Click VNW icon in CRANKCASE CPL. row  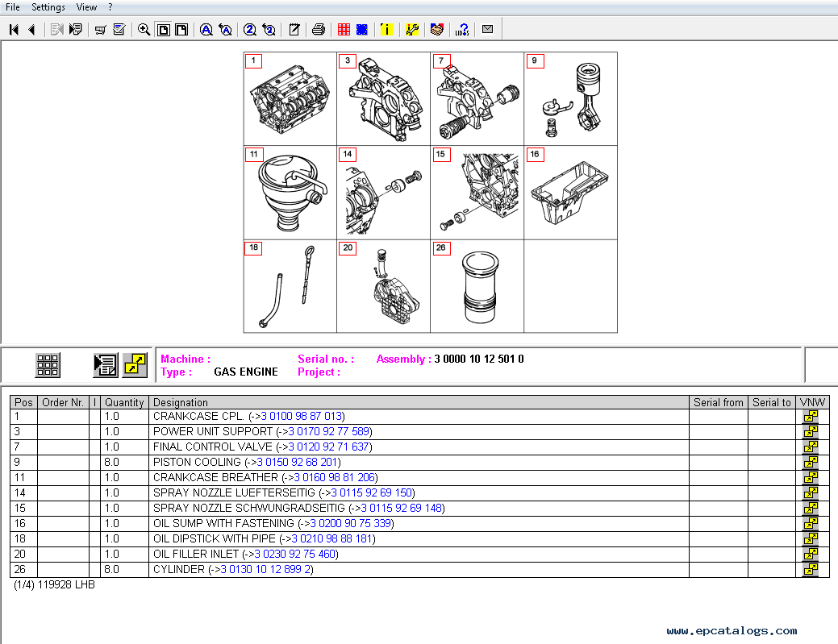(x=811, y=417)
